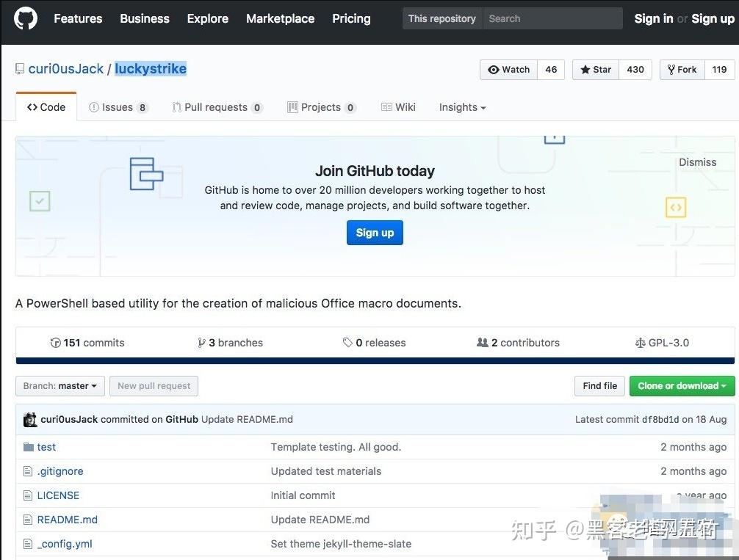Click the Watch button
Screen dimensions: 739x560
point(508,70)
